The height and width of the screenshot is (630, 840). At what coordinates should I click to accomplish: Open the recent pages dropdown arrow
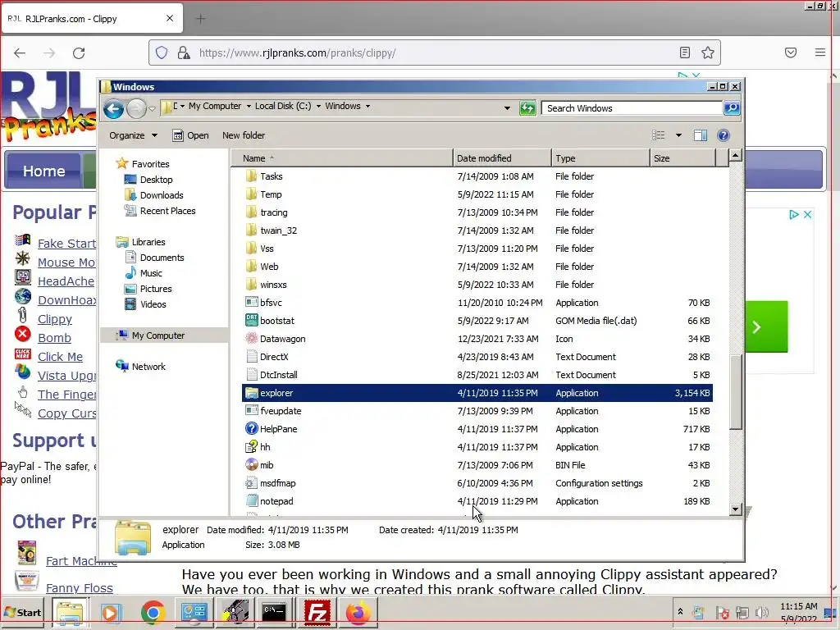(x=152, y=109)
